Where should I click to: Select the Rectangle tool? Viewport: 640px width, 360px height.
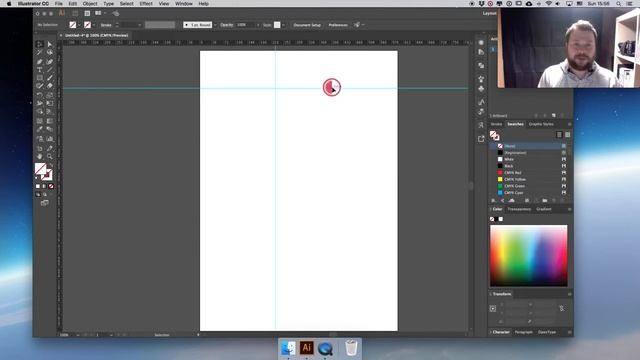pyautogui.click(x=40, y=78)
